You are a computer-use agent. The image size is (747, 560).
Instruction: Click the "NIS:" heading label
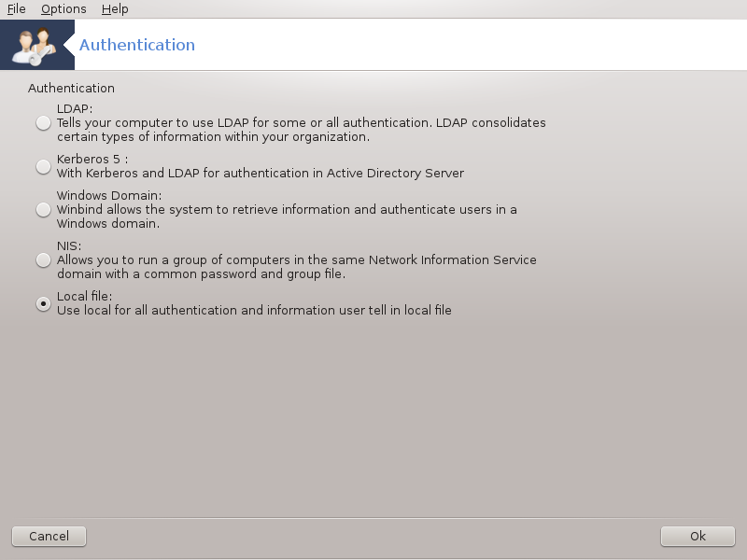69,245
